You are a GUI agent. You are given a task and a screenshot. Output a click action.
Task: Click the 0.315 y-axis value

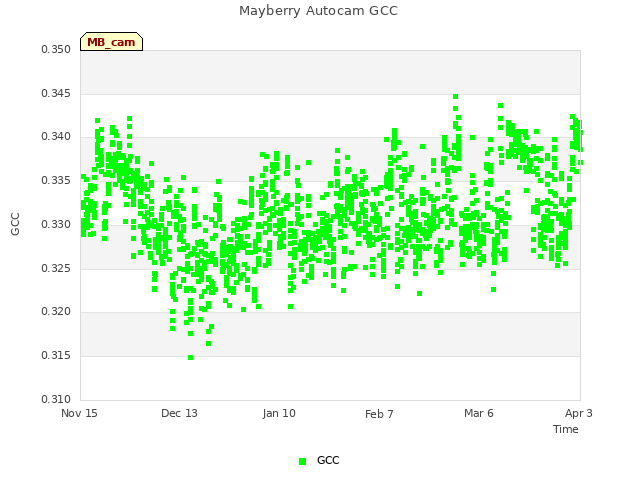[x=56, y=356]
